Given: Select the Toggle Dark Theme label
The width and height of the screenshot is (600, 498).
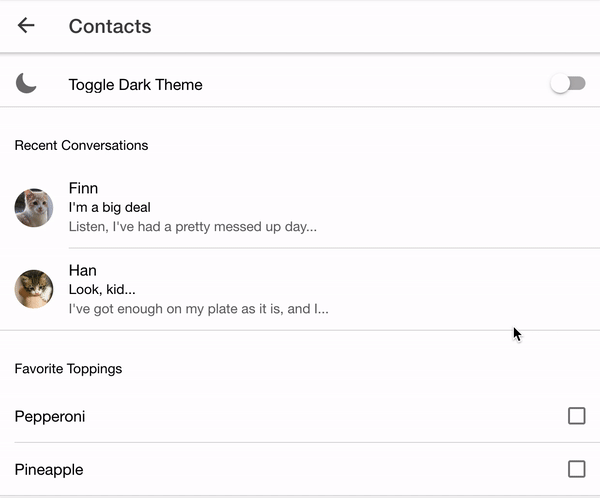Looking at the screenshot, I should click(x=135, y=85).
